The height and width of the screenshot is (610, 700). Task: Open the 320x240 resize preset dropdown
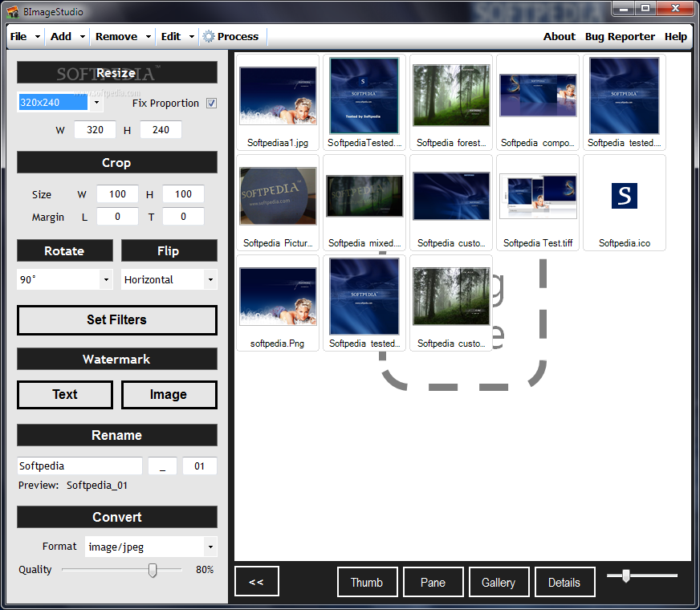tap(96, 103)
